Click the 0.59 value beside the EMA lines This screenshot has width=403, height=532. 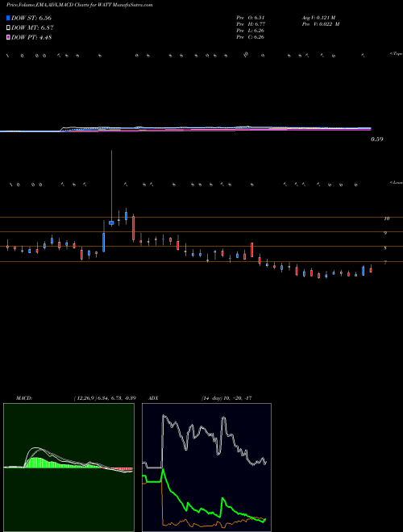376,139
